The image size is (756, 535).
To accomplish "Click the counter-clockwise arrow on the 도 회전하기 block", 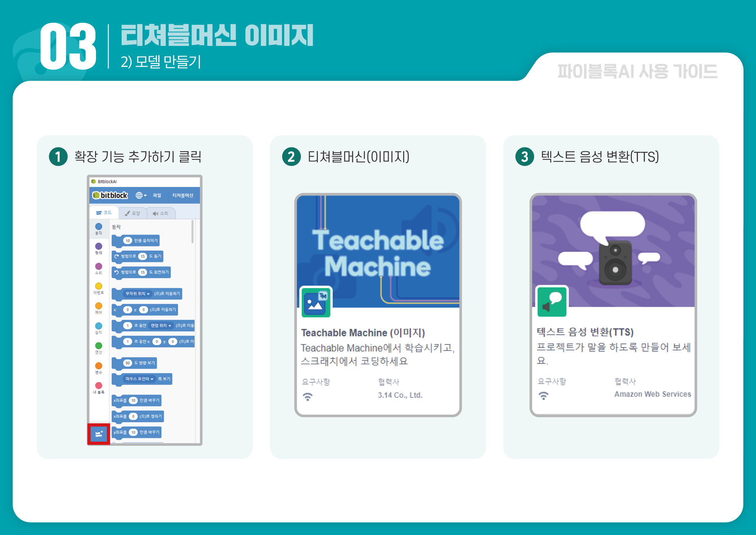I will [116, 272].
